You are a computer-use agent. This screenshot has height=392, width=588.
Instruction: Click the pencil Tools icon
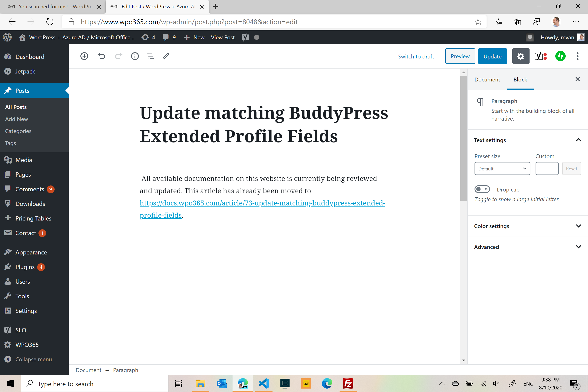[x=166, y=56]
